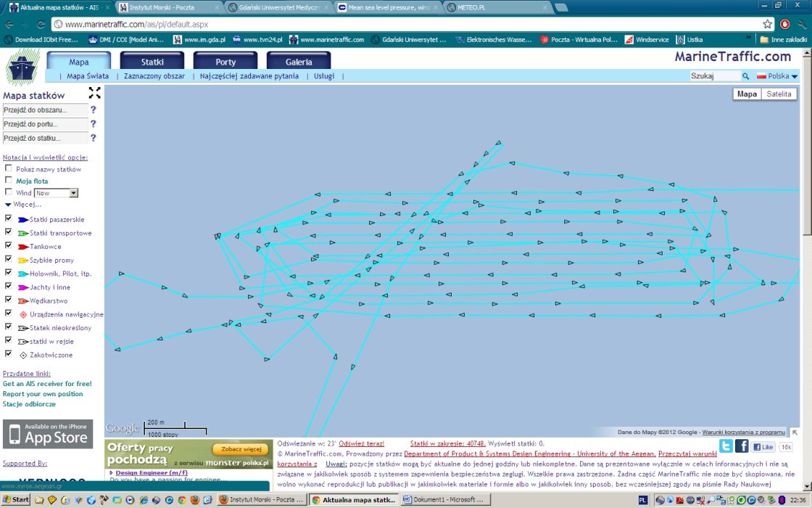Open the Facebook share icon

point(742,446)
